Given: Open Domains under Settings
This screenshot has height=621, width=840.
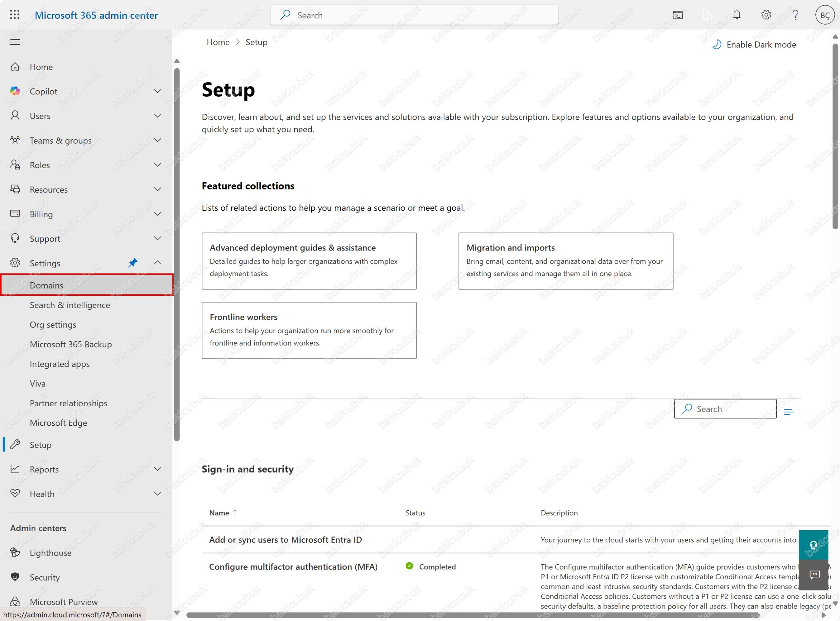Looking at the screenshot, I should (x=47, y=285).
